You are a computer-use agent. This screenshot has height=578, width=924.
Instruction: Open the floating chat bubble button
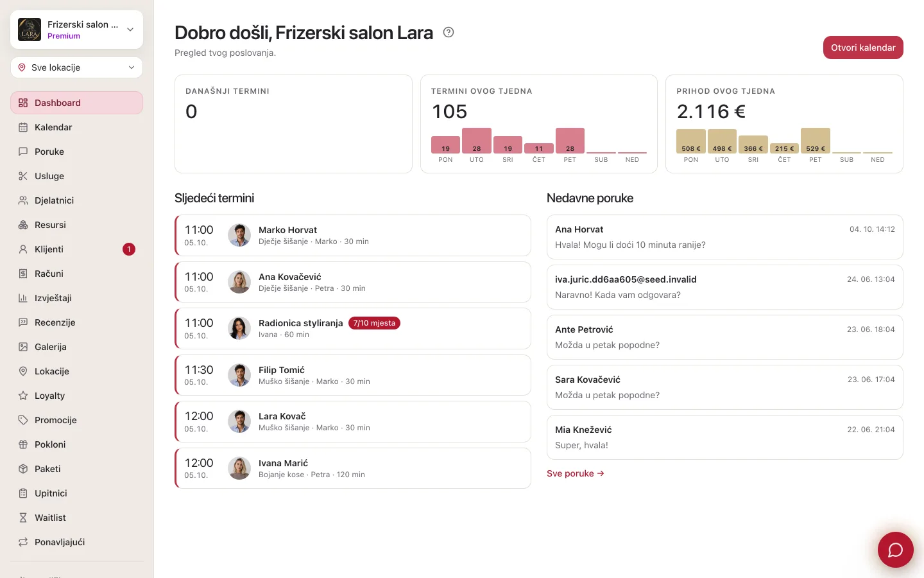pos(895,550)
